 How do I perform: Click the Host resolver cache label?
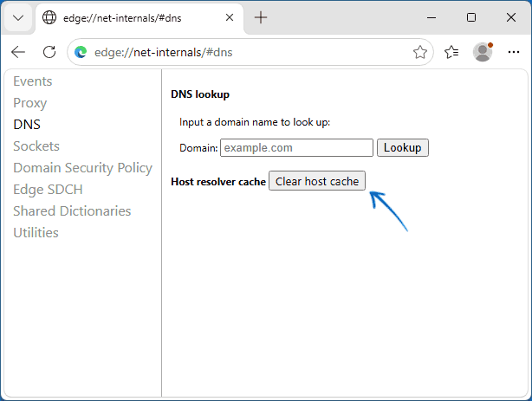[x=218, y=182]
